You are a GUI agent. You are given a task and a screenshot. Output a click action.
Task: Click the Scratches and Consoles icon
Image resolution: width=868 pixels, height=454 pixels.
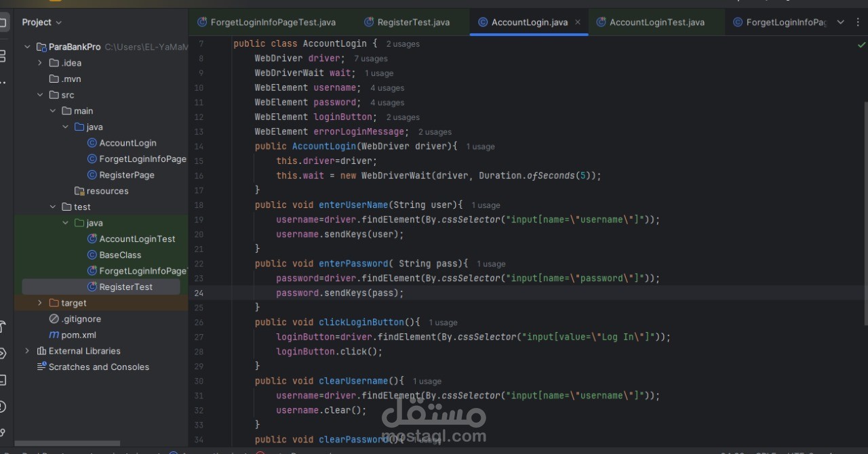(x=41, y=367)
